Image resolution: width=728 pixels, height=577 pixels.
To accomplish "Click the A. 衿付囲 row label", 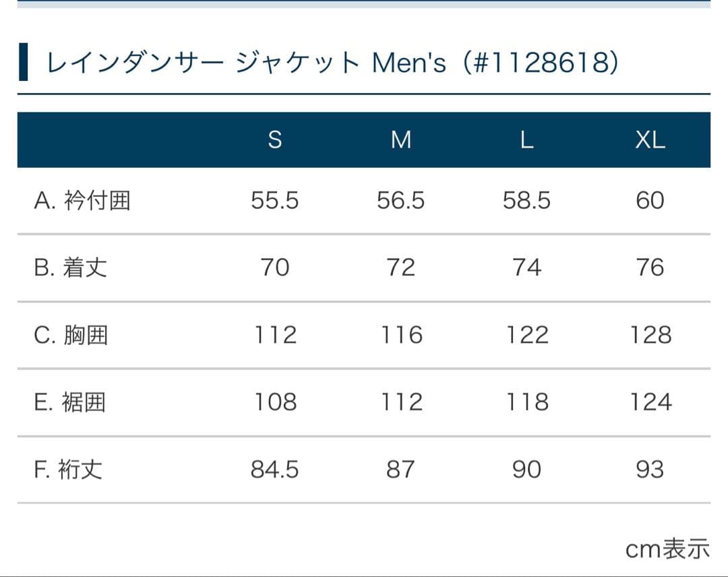I will coord(82,200).
